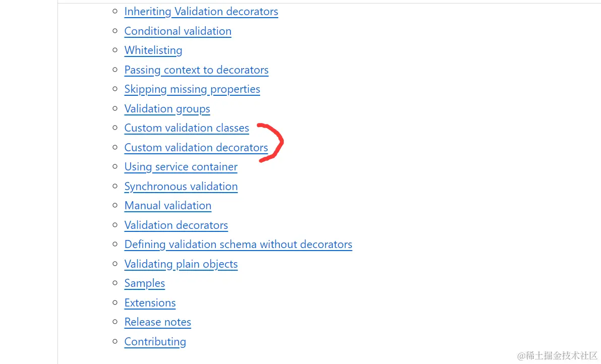The image size is (601, 364).
Task: Jump to the Extensions section
Action: coord(150,302)
